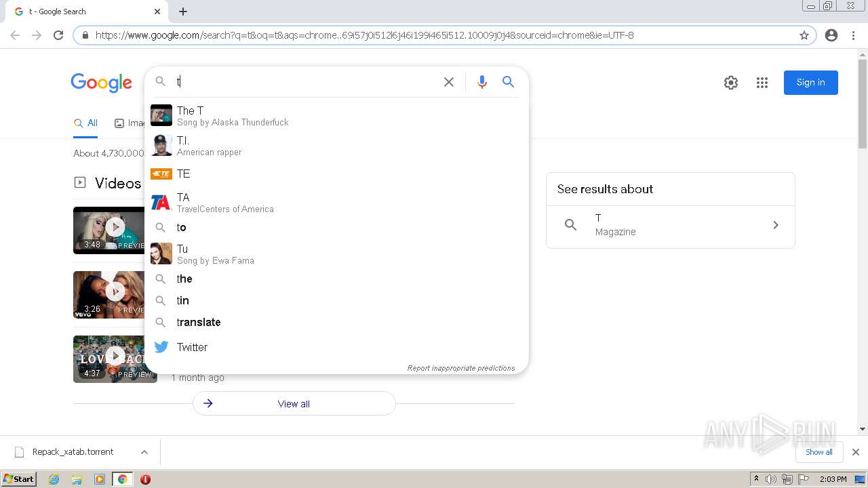Open the Chrome profile avatar
Screen dimensions: 868x488
tap(831, 35)
